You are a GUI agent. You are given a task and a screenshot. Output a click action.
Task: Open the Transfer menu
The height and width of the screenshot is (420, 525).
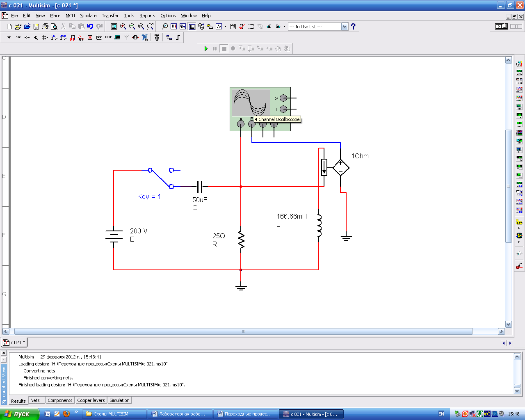(110, 16)
